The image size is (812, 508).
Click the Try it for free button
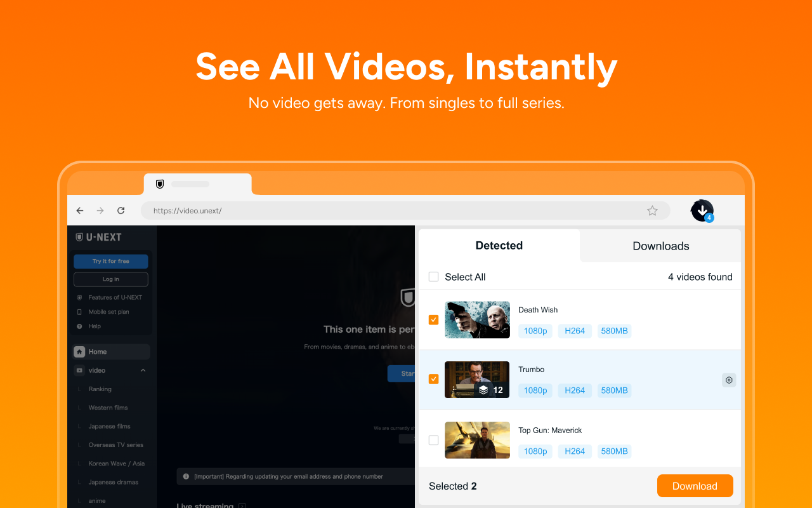(111, 261)
